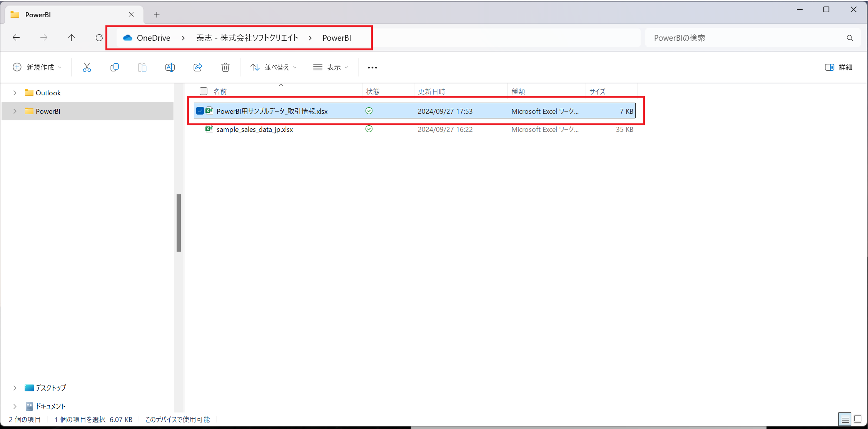Click the Rename icon
The width and height of the screenshot is (868, 429).
pyautogui.click(x=170, y=67)
